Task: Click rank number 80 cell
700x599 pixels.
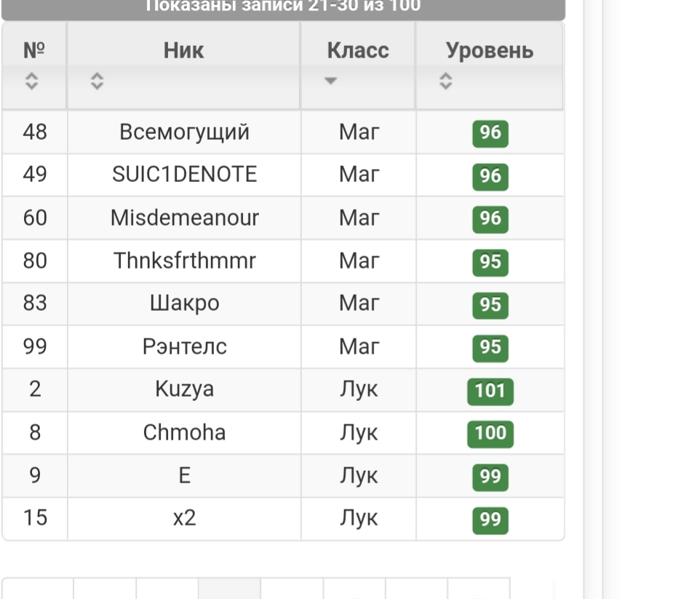Action: click(35, 261)
